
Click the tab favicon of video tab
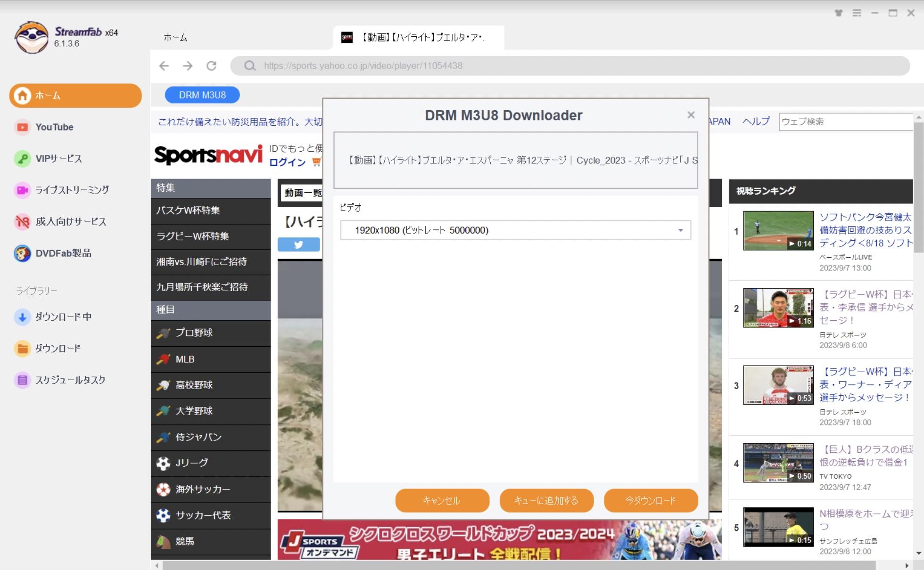point(347,38)
